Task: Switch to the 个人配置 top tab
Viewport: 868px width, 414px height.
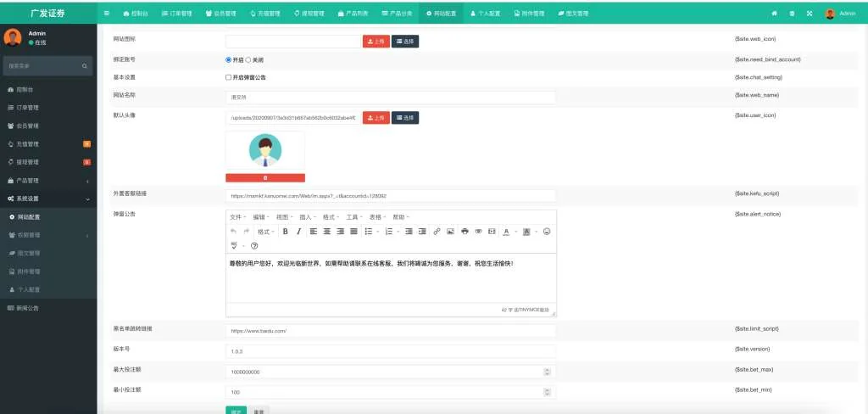Action: tap(485, 14)
